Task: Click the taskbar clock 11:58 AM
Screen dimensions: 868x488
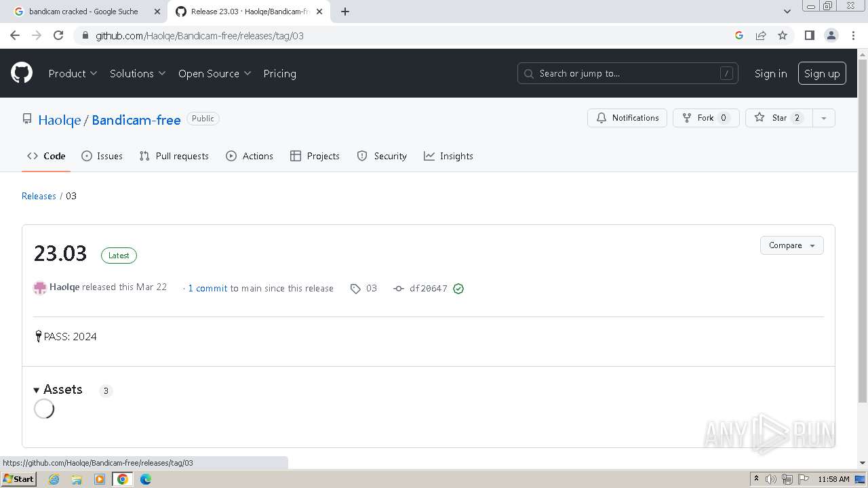Action: [833, 479]
